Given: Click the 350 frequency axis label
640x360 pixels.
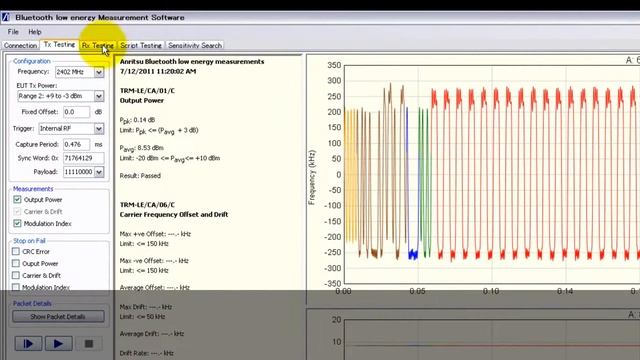Looking at the screenshot, I should click(334, 65).
